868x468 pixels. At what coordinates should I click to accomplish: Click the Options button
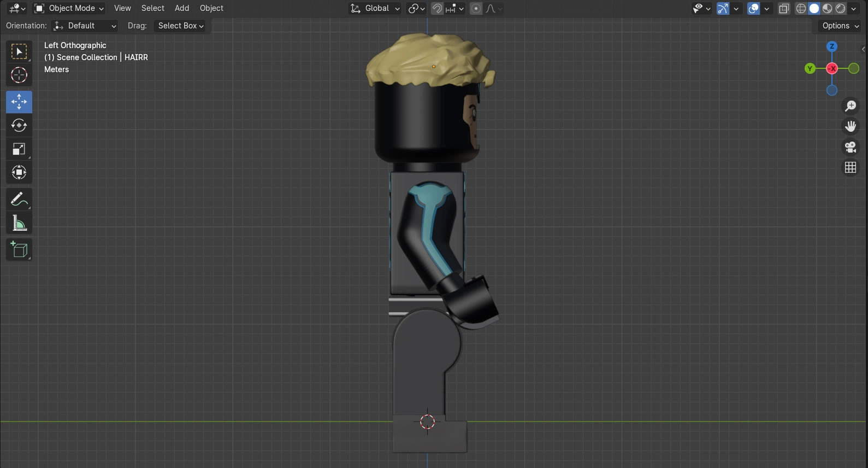point(840,26)
